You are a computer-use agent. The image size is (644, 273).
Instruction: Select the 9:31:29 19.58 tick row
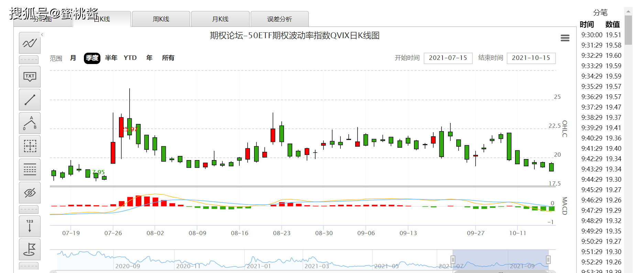pyautogui.click(x=601, y=45)
